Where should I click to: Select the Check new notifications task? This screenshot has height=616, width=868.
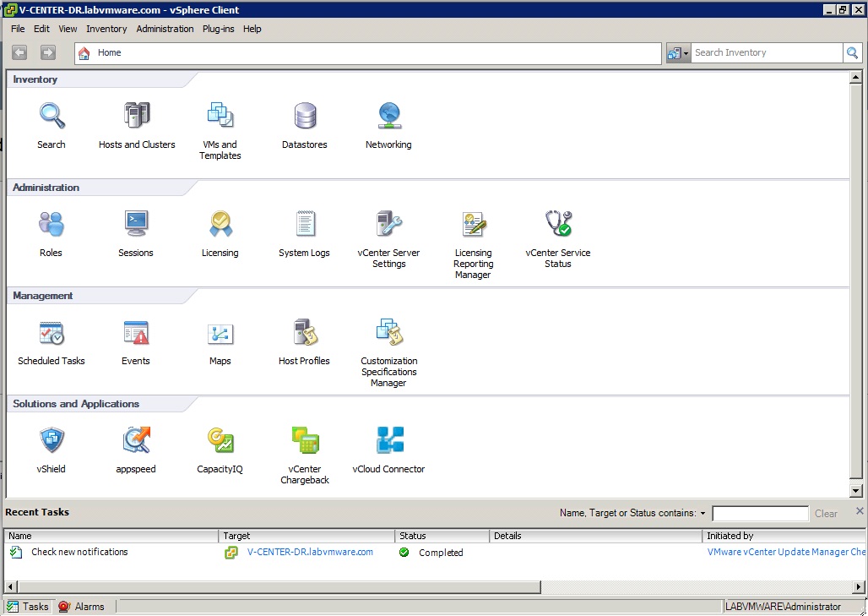pos(79,552)
